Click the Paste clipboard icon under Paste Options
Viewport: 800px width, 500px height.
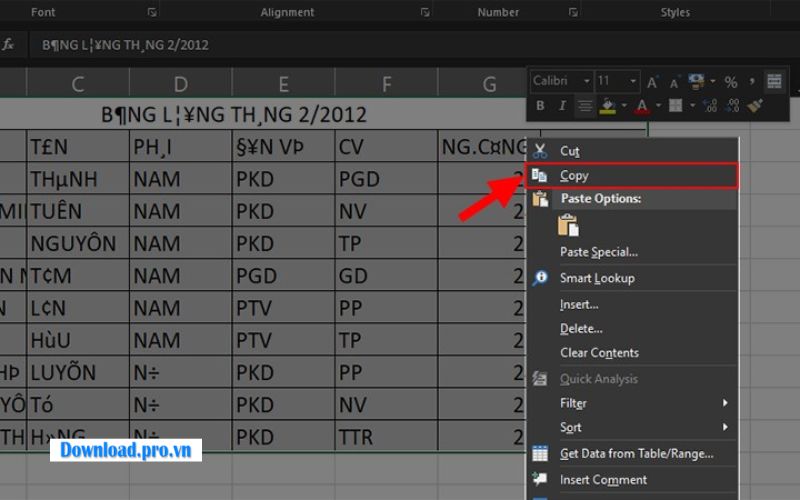click(568, 225)
